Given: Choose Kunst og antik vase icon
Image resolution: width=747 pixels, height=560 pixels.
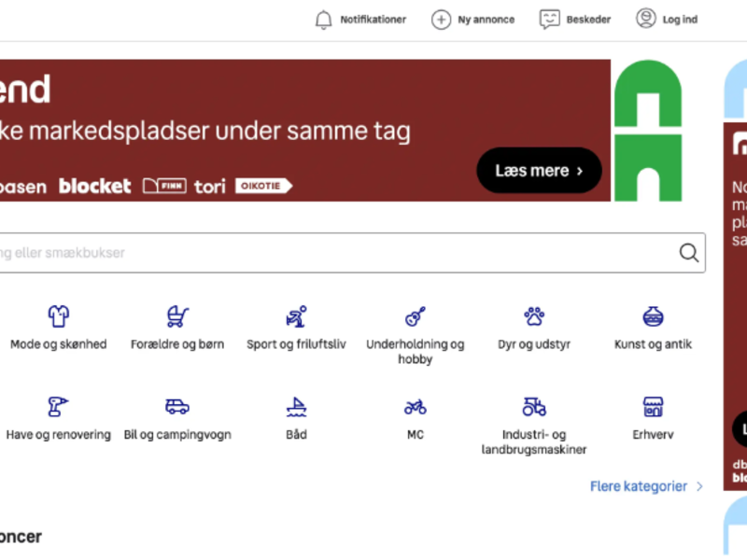Looking at the screenshot, I should click(653, 316).
